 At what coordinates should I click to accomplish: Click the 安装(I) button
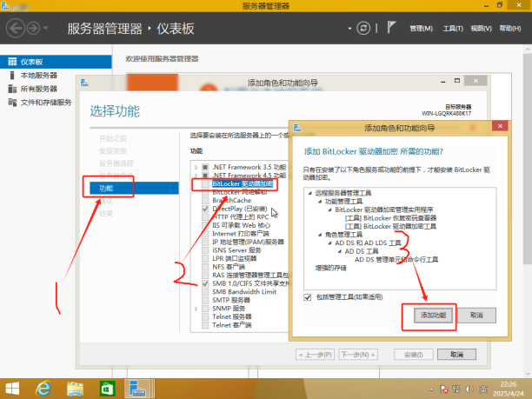[x=414, y=355]
